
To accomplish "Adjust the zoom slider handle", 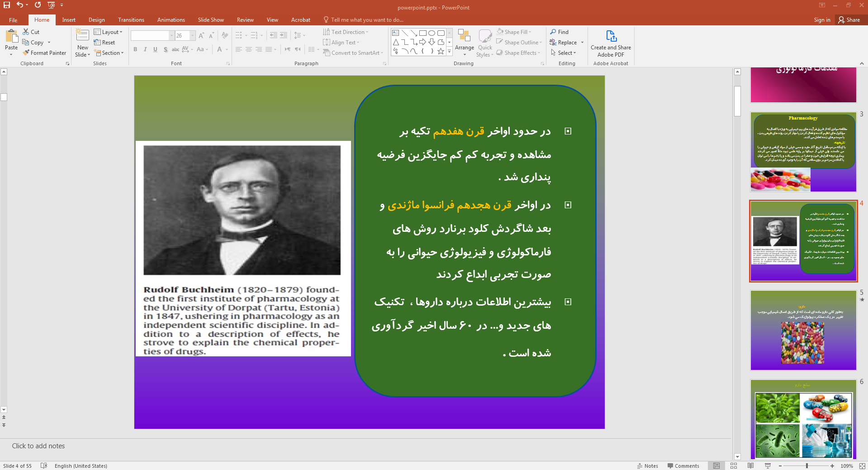I will tap(806, 465).
